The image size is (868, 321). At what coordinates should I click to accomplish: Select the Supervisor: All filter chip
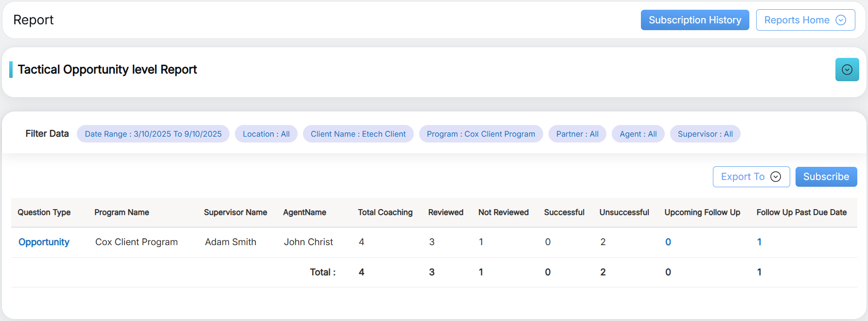[705, 134]
